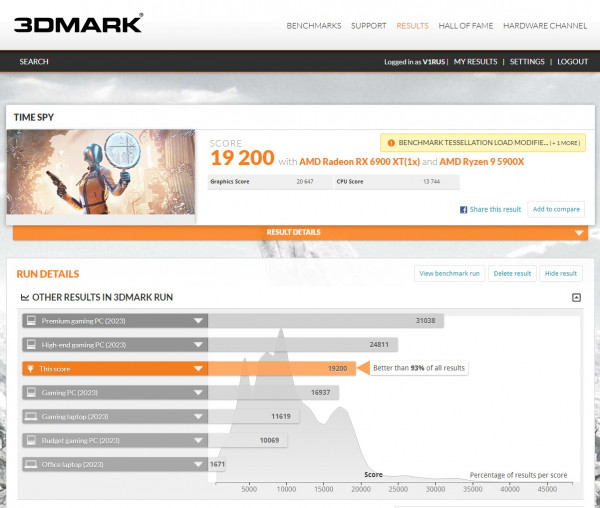Delete this result

click(x=512, y=274)
